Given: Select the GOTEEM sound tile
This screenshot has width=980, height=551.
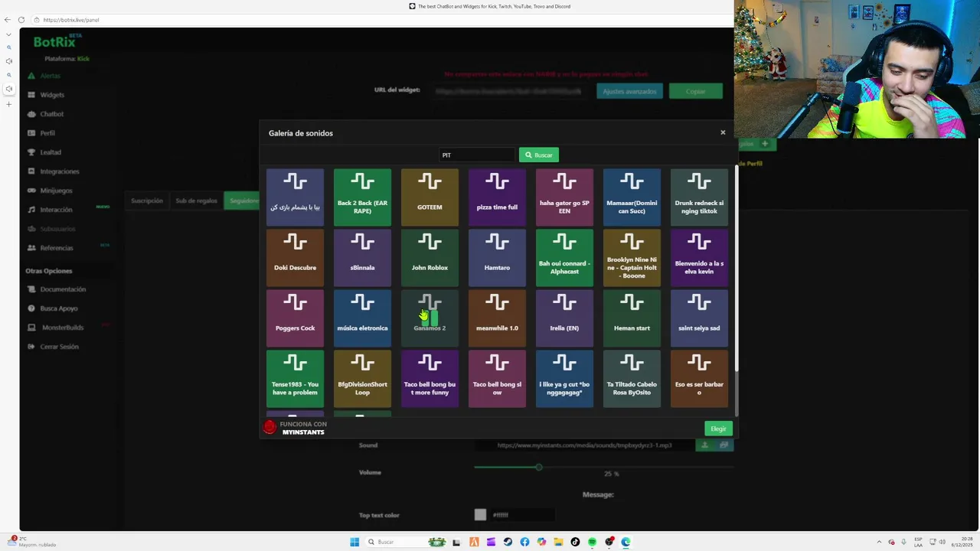Looking at the screenshot, I should [x=430, y=197].
